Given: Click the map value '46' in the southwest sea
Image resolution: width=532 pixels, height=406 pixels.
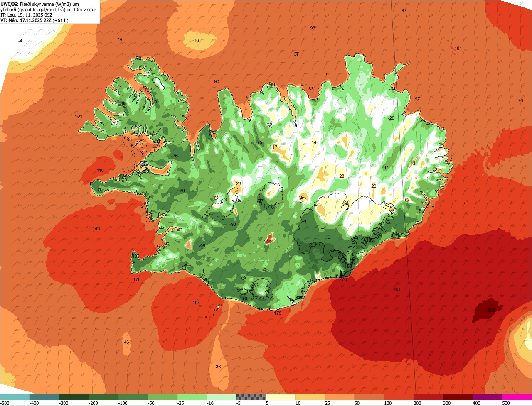Looking at the screenshot, I should tap(126, 342).
